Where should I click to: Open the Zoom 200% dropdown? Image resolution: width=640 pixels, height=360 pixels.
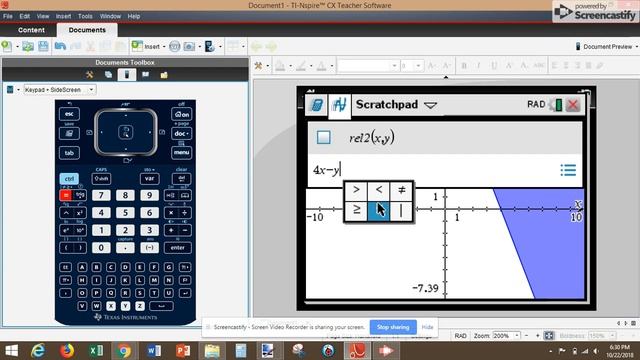[x=506, y=336]
